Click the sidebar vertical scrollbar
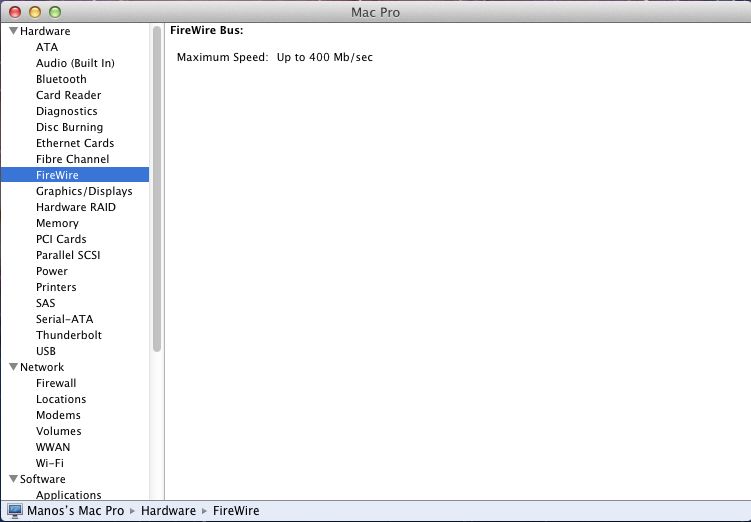751x522 pixels. [x=157, y=189]
